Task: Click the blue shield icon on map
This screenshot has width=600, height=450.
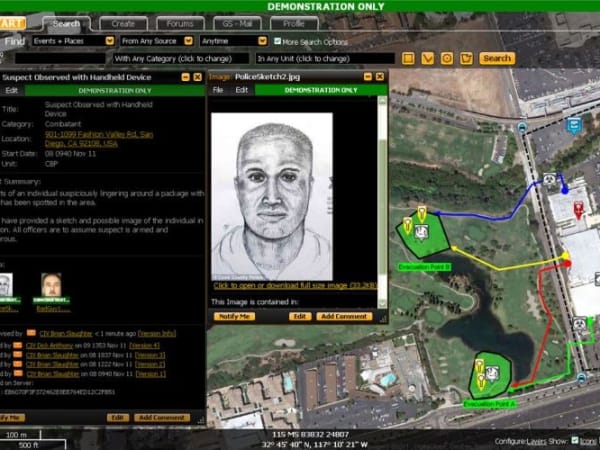Action: (573, 126)
